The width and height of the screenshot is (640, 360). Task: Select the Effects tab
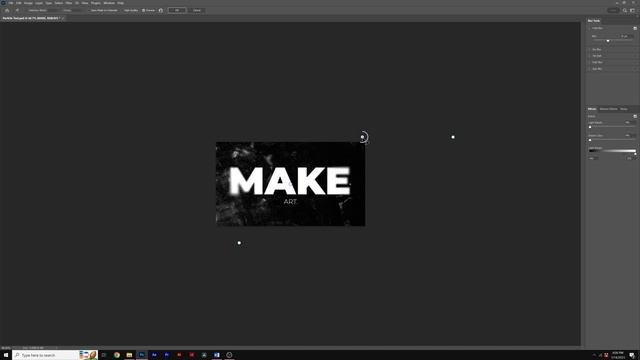click(592, 109)
